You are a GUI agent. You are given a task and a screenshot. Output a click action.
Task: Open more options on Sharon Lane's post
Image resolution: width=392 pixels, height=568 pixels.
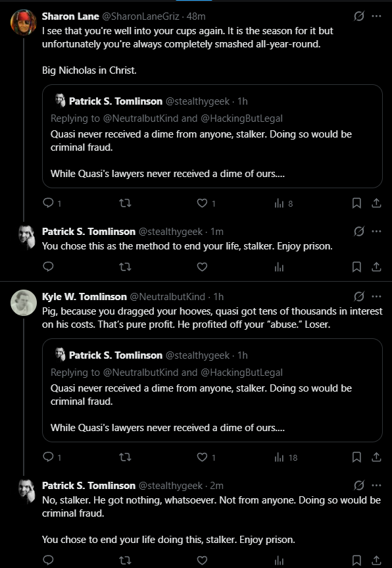point(376,16)
